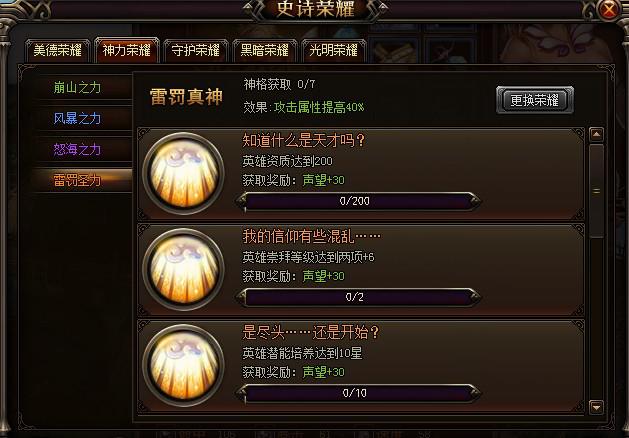Image resolution: width=629 pixels, height=438 pixels.
Task: Switch to the 光明荣耀 tab
Action: (x=333, y=51)
